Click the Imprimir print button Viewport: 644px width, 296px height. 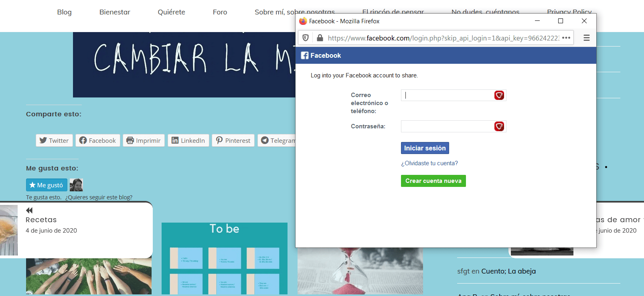point(144,140)
